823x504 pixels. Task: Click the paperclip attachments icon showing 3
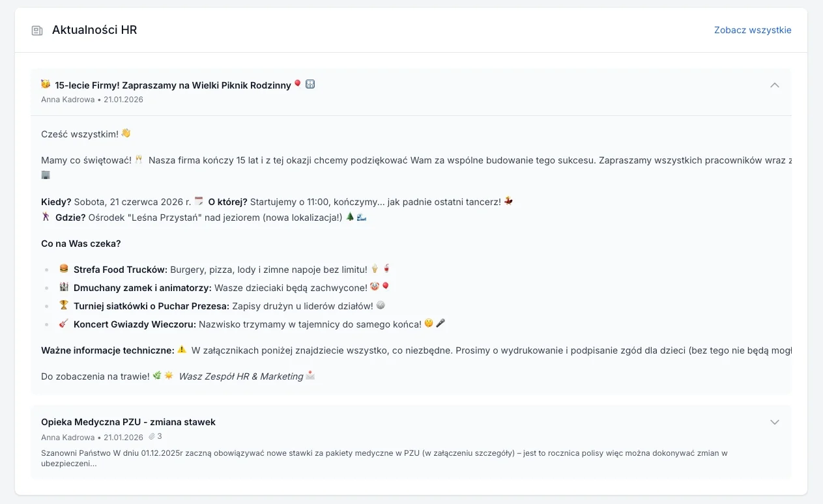[151, 437]
